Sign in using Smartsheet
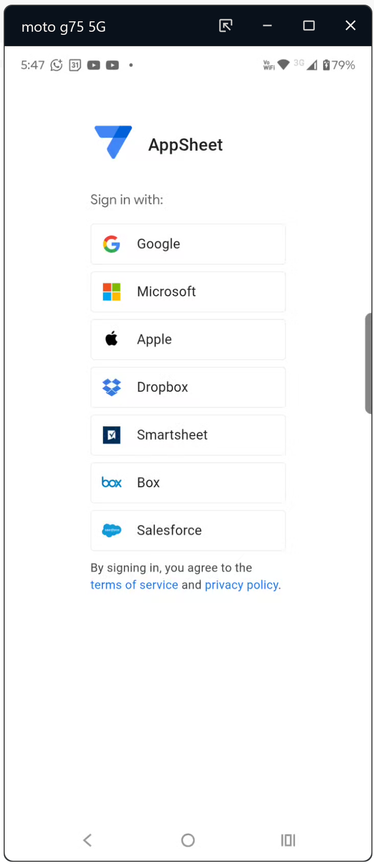The image size is (374, 868). tap(188, 435)
